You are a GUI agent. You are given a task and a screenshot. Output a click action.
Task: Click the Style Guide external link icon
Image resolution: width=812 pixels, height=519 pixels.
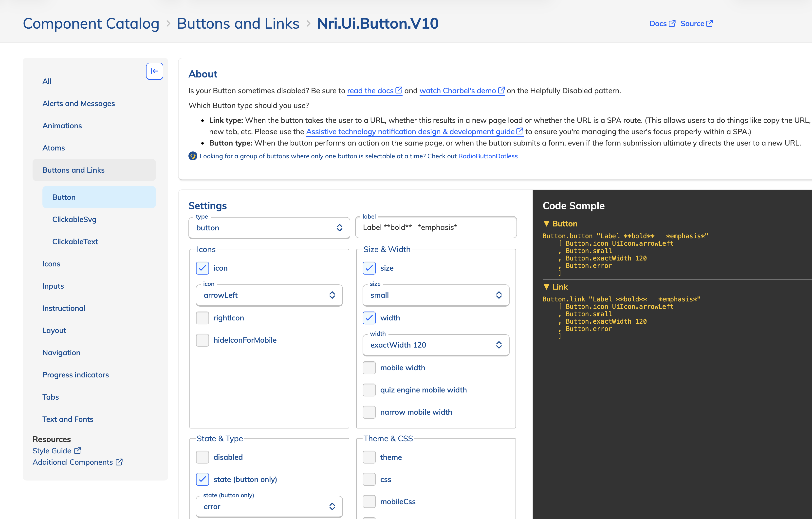tap(77, 450)
